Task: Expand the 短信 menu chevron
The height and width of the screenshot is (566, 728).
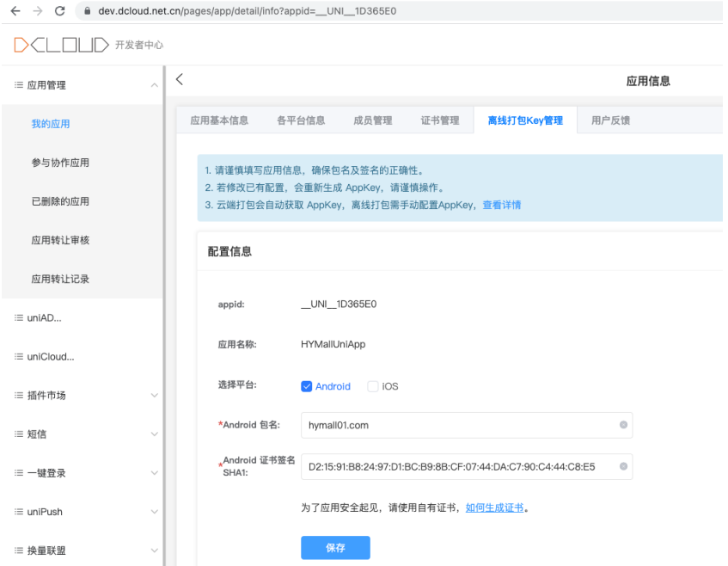Action: tap(155, 434)
